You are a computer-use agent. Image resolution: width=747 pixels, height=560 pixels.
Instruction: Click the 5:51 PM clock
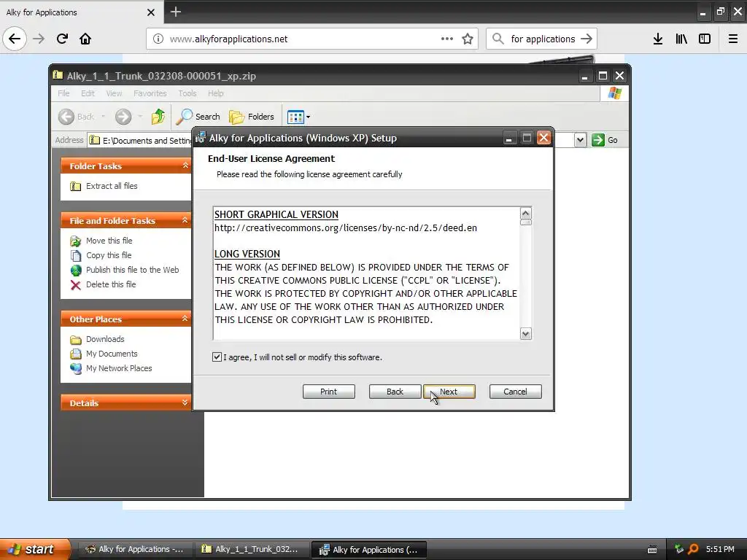(720, 549)
